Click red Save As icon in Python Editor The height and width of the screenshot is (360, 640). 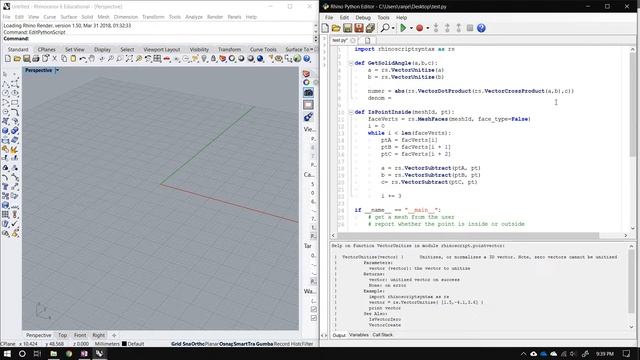click(359, 28)
